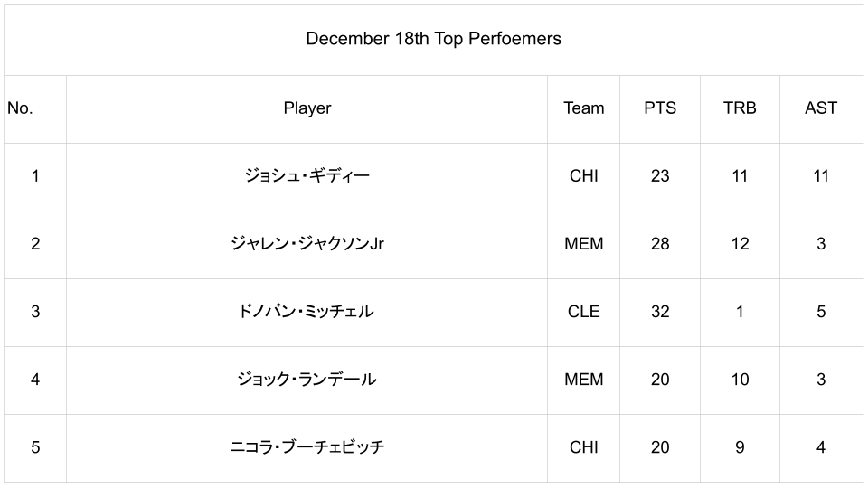868x488 pixels.
Task: Click the table title December 18th Top Perfoemers
Action: coord(433,39)
